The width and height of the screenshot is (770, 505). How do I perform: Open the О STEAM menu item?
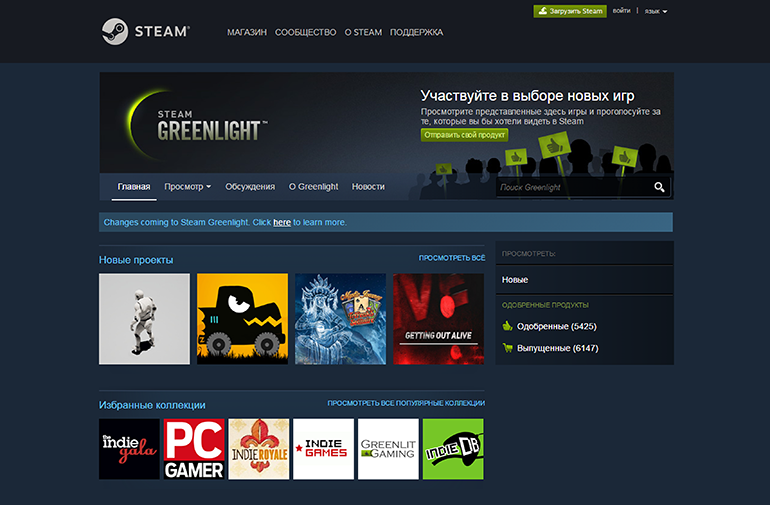363,32
